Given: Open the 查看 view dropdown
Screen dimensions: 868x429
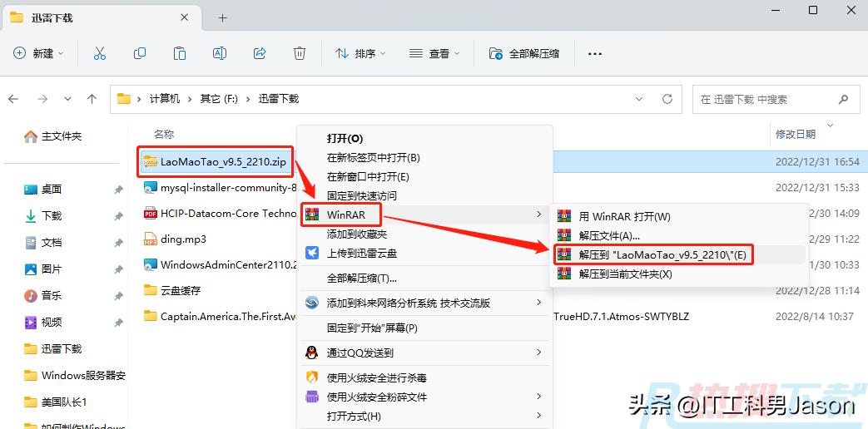Looking at the screenshot, I should click(434, 53).
